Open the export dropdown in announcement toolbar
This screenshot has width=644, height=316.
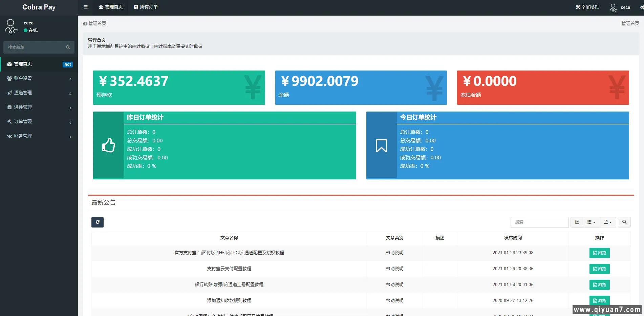(x=608, y=222)
